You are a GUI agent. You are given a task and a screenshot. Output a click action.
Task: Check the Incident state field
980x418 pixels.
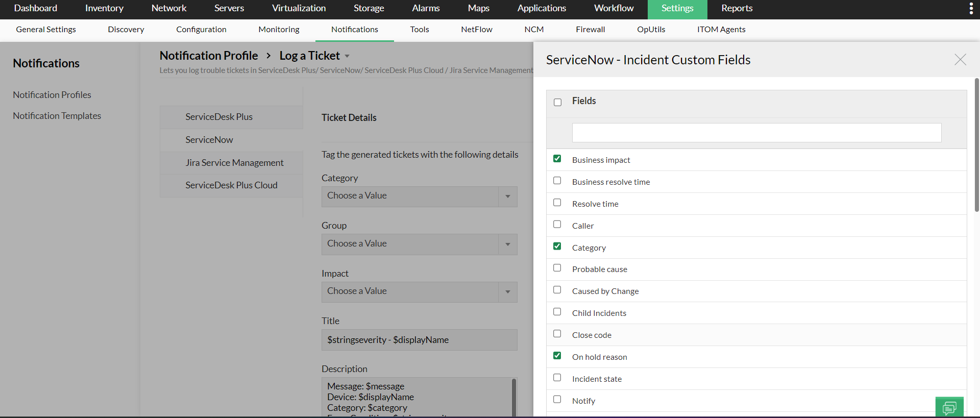coord(557,378)
